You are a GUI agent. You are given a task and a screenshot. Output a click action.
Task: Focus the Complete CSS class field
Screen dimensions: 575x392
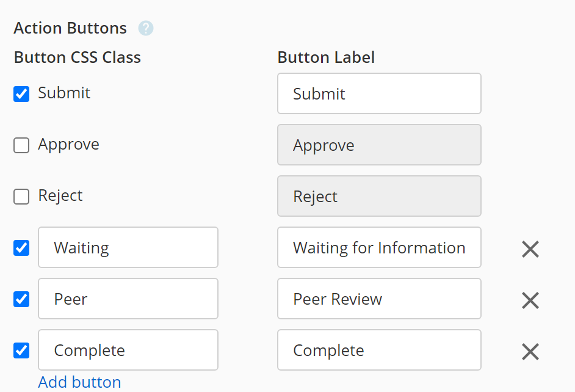tap(128, 350)
